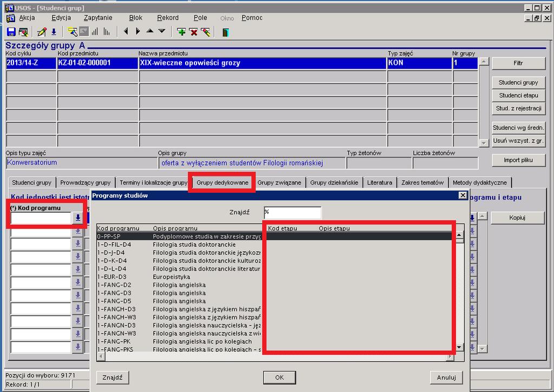Screen dimensions: 554x392
Task: Close the Programy studiów dialog
Action: tap(462, 195)
